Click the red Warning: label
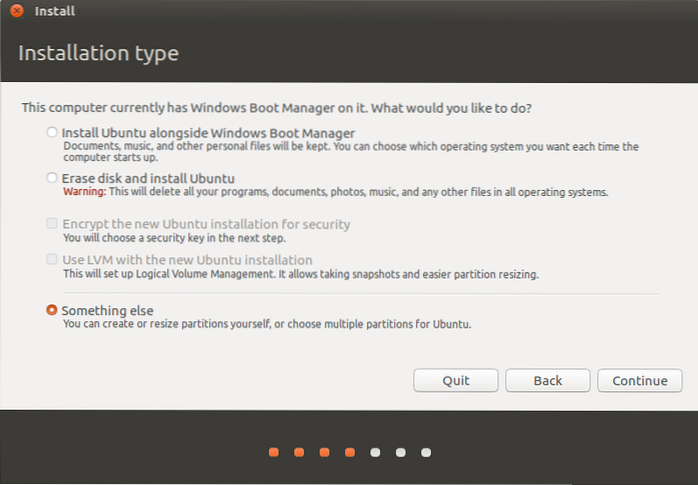Viewport: 698px width, 485px height. [x=85, y=192]
